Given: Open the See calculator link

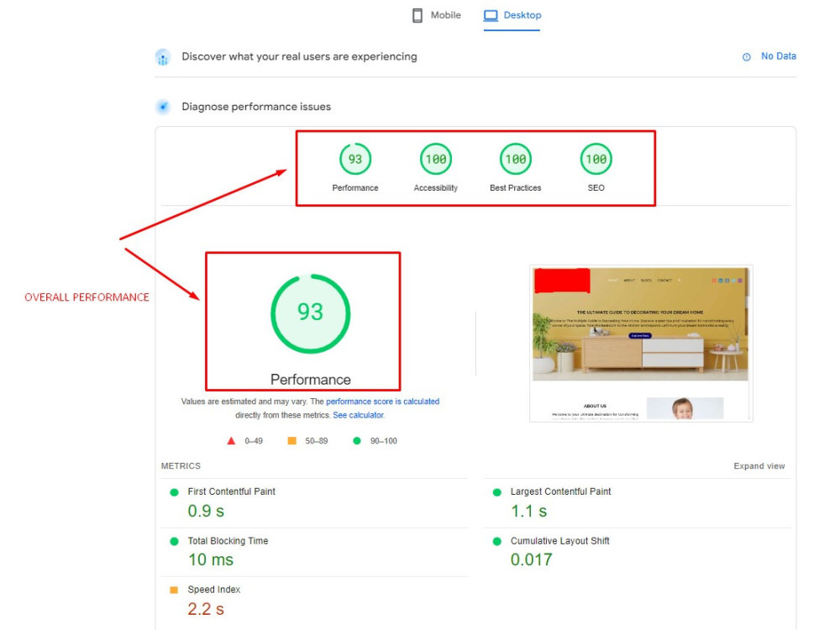Looking at the screenshot, I should click(x=359, y=415).
